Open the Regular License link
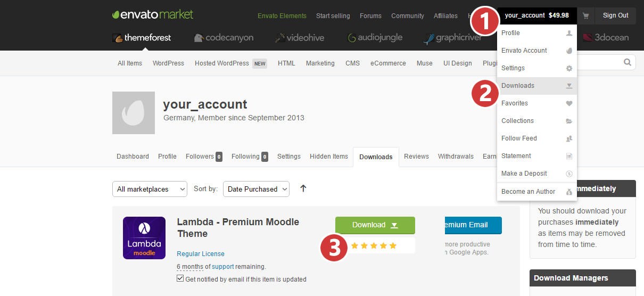644x296 pixels. tap(201, 254)
